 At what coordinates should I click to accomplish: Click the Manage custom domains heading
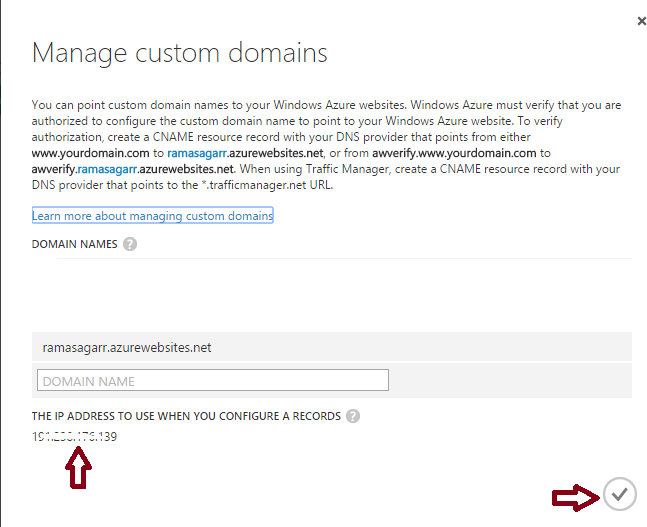[180, 52]
